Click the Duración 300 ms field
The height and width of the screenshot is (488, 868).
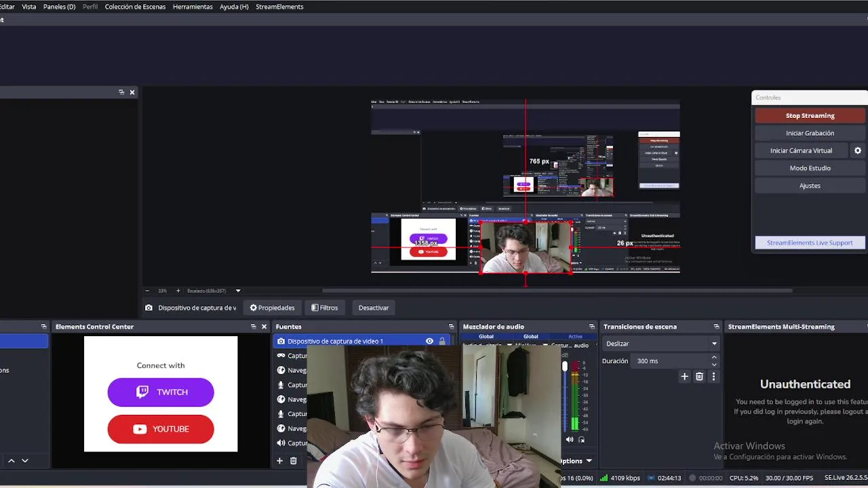coord(670,361)
